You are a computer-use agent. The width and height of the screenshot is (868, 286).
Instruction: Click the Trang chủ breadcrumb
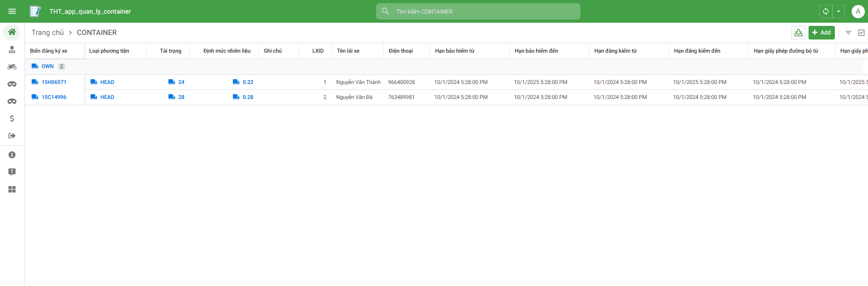click(x=48, y=33)
